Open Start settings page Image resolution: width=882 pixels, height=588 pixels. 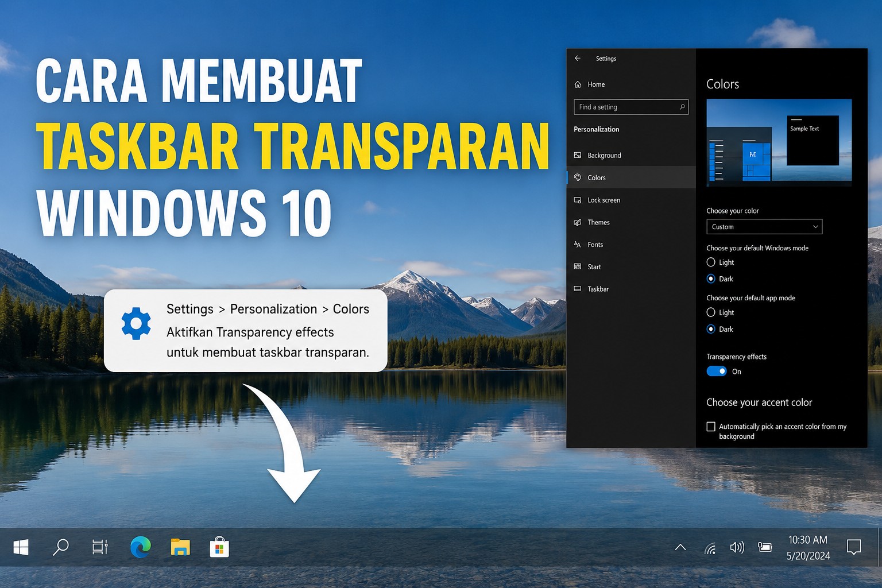[x=631, y=266]
